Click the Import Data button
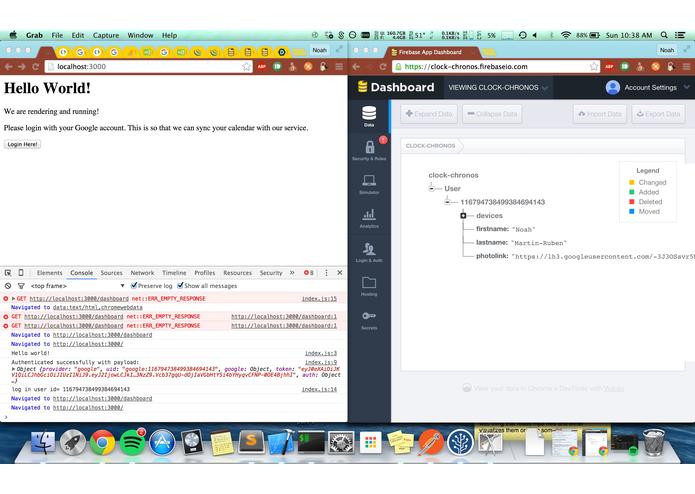The height and width of the screenshot is (494, 695). [x=600, y=114]
